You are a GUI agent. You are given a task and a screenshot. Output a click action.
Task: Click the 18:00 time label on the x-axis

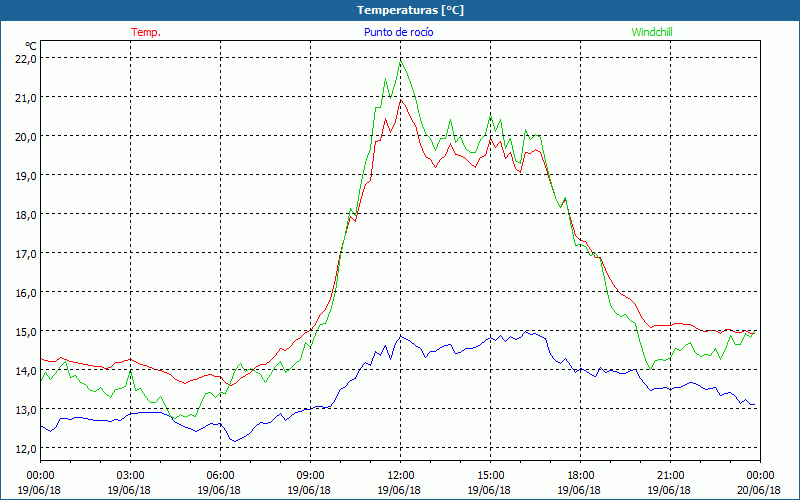[x=580, y=476]
